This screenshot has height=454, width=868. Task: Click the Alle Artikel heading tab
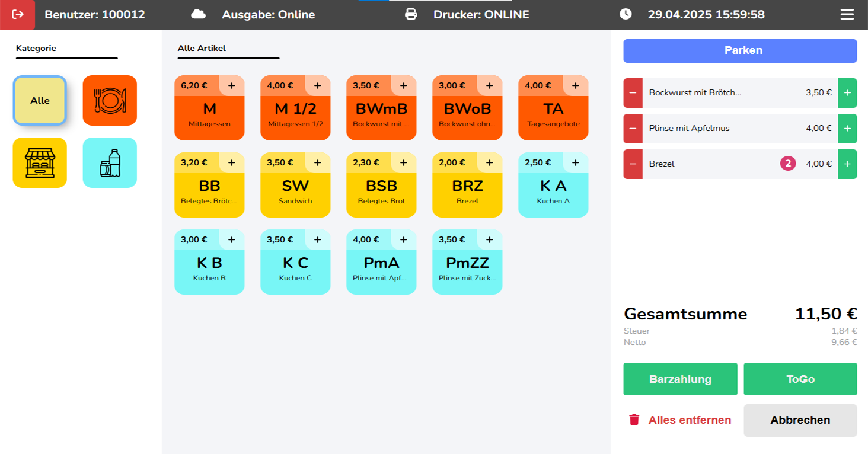202,49
